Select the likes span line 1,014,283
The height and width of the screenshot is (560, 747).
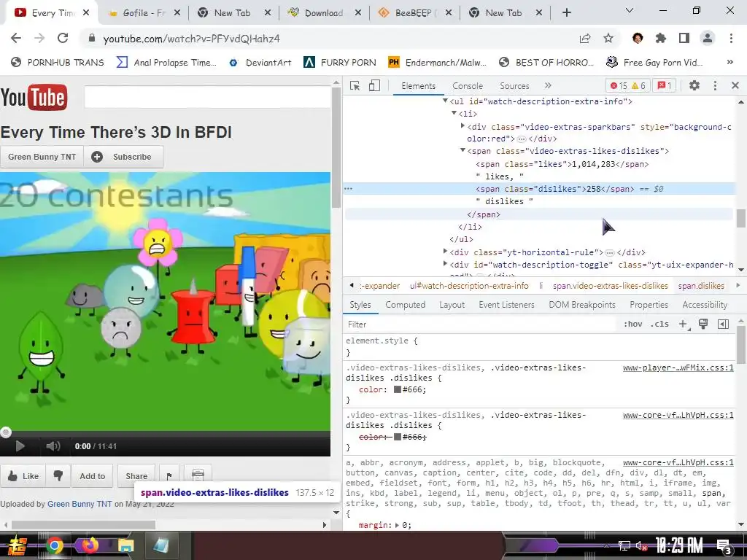562,164
